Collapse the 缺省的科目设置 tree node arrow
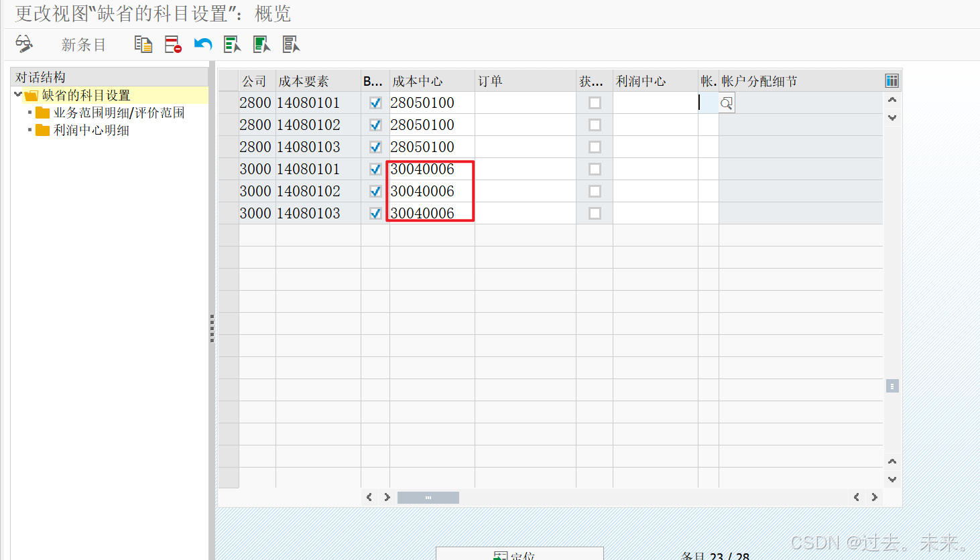This screenshot has width=980, height=560. (18, 95)
